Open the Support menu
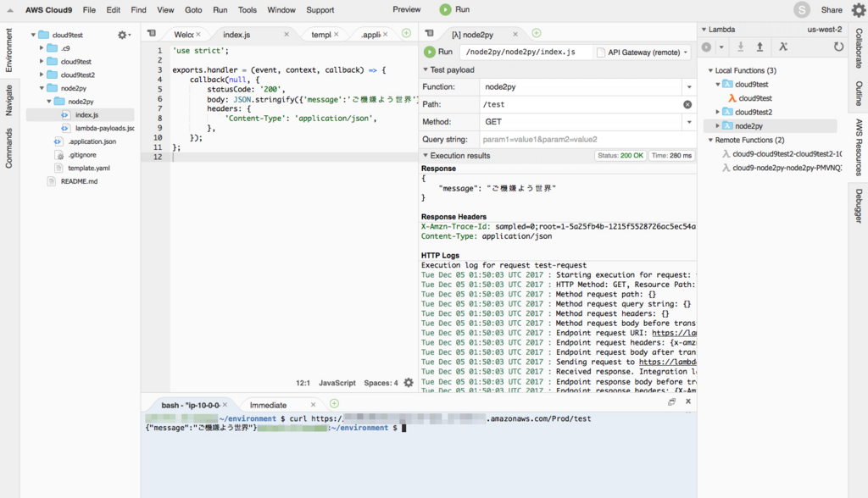Viewport: 868px width, 498px height. (320, 10)
